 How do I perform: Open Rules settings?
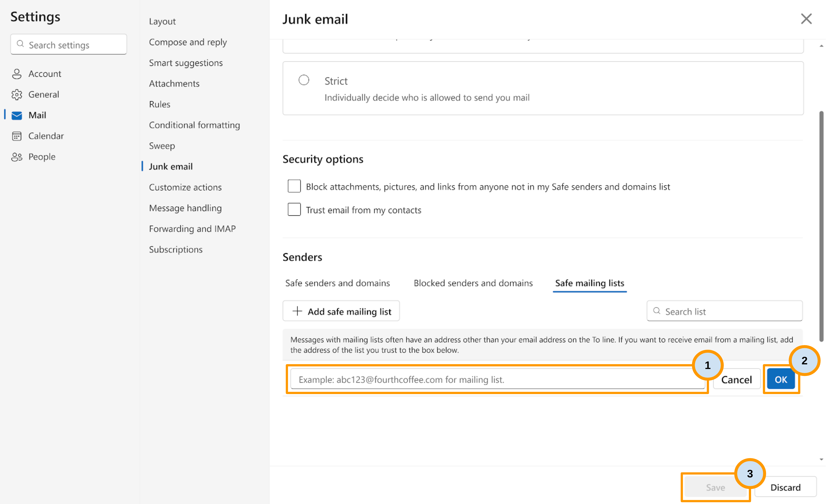(160, 105)
